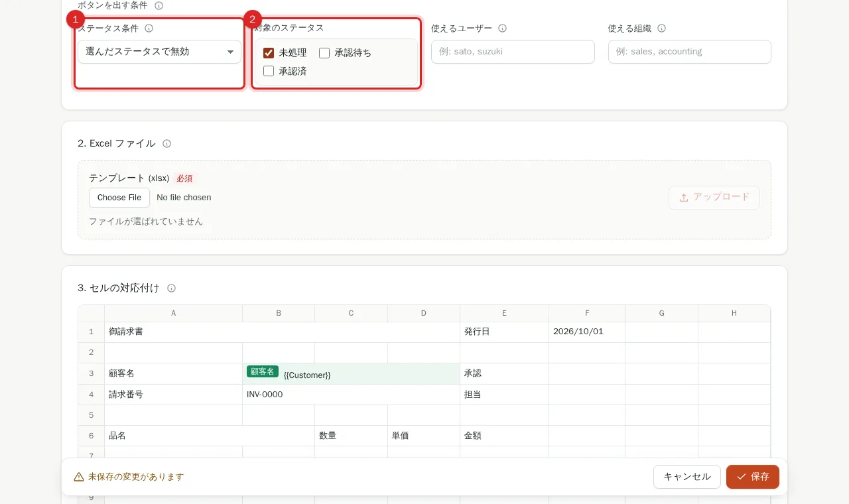Uncheck the 未処理 status checkbox
849x504 pixels.
[x=269, y=53]
